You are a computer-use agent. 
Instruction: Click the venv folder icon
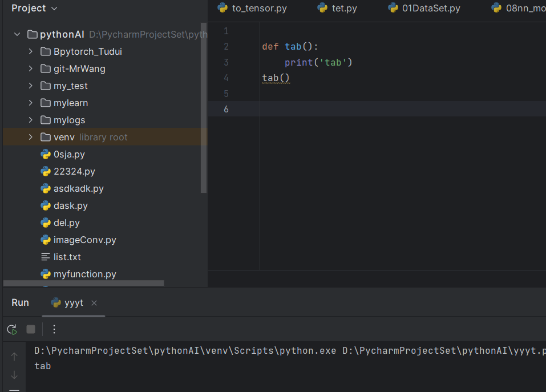point(46,137)
